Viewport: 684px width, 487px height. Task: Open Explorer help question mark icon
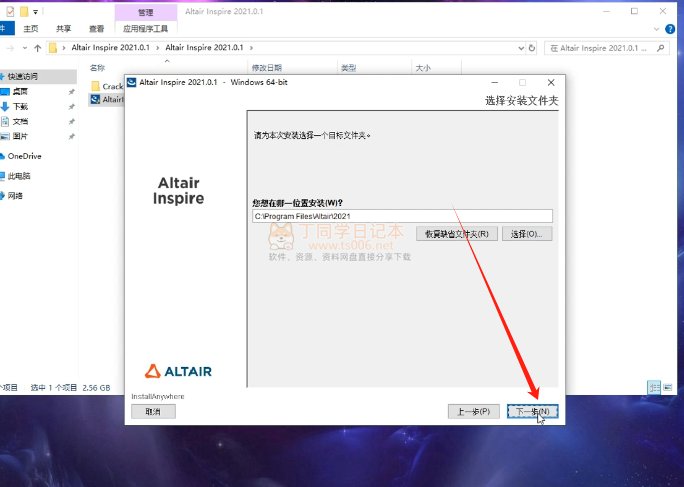click(x=670, y=29)
